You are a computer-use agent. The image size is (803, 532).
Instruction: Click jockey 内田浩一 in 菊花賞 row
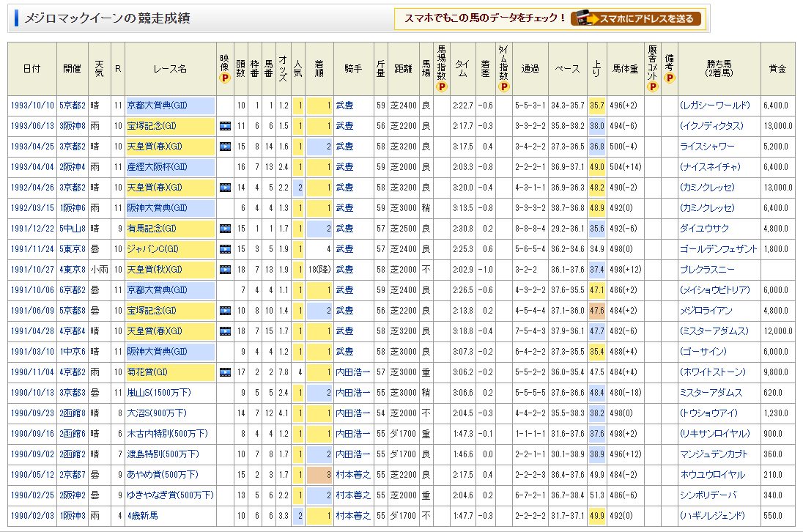pos(352,372)
